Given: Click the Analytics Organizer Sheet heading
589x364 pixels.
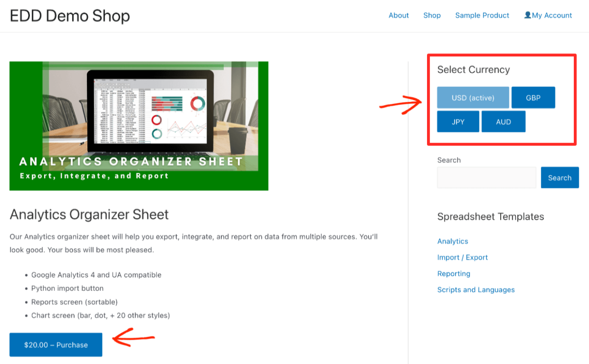Looking at the screenshot, I should (x=89, y=214).
